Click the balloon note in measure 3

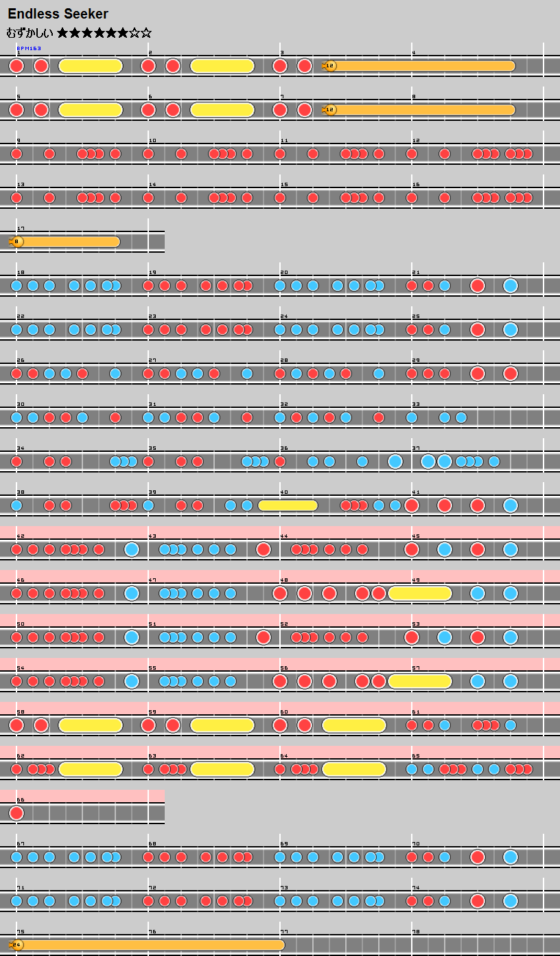(x=330, y=66)
